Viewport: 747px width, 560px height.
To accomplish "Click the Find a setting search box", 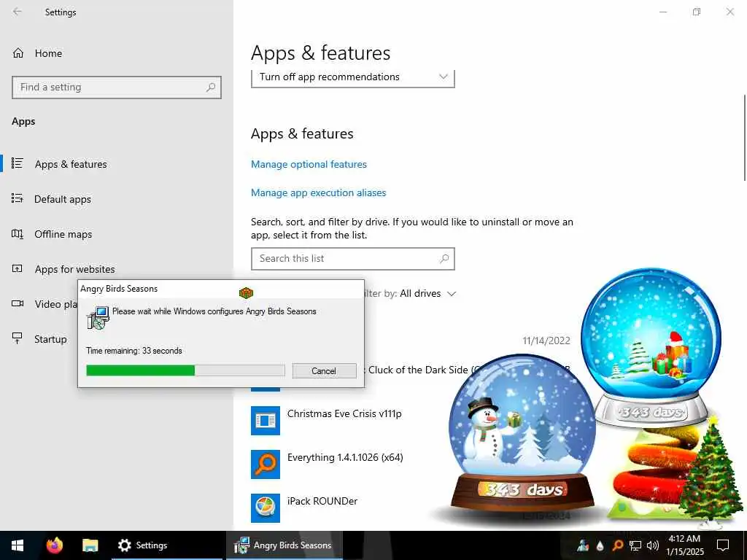I will [117, 87].
